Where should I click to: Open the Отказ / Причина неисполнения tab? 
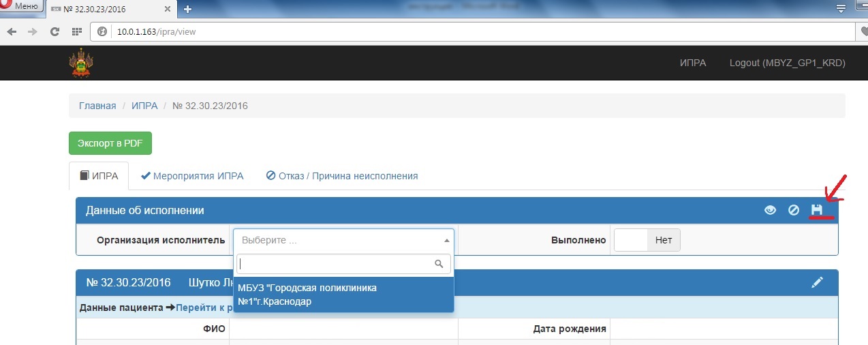[x=341, y=176]
